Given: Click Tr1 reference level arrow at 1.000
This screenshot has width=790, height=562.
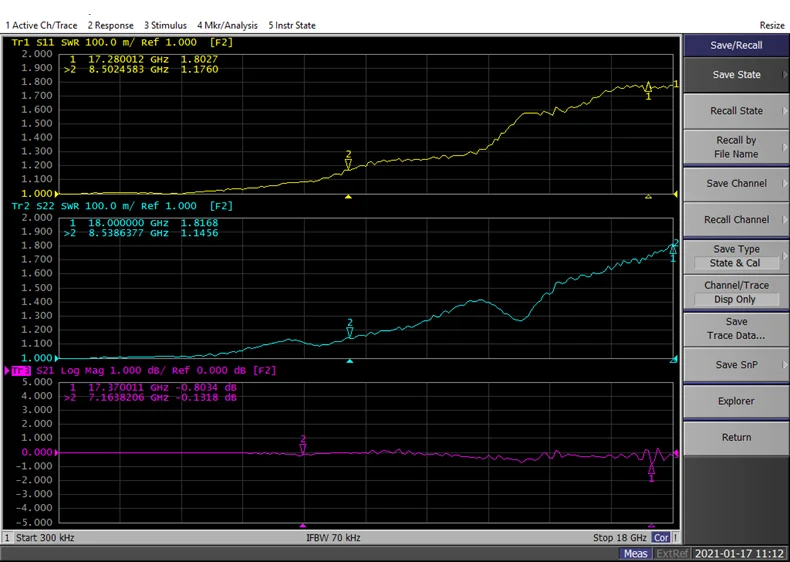Looking at the screenshot, I should (x=56, y=194).
